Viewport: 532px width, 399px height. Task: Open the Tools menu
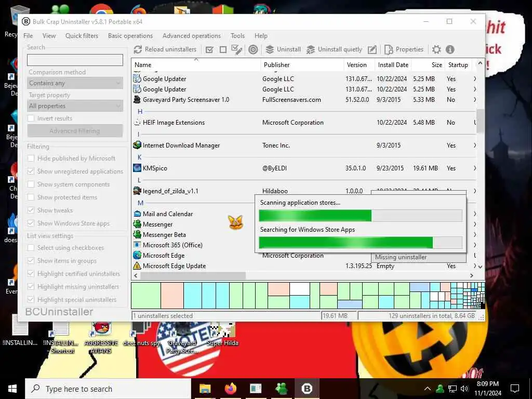tap(237, 36)
